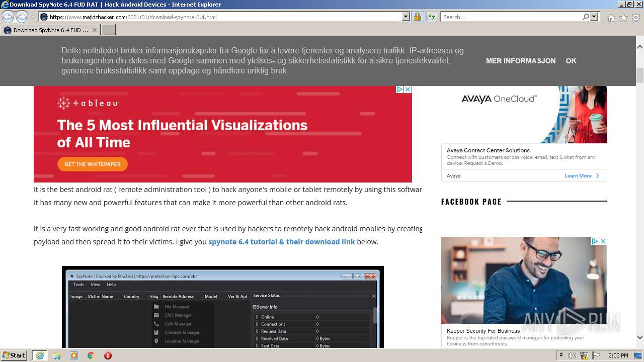The height and width of the screenshot is (362, 644).
Task: Open the Favorites star icon
Action: point(623,18)
